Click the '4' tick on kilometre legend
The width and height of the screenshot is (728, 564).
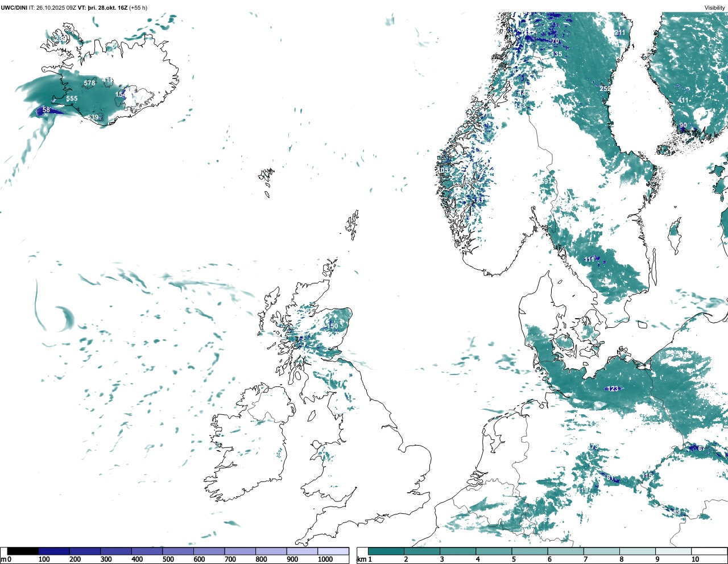(x=478, y=559)
